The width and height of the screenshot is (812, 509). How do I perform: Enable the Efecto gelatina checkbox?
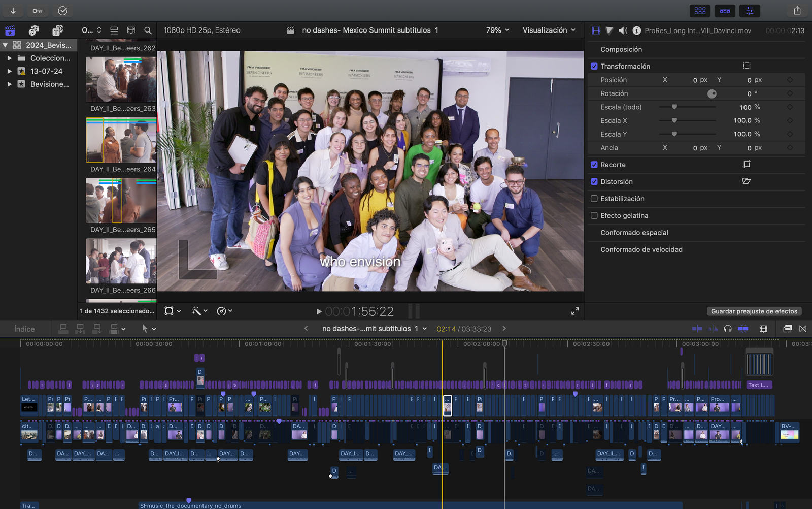[594, 215]
